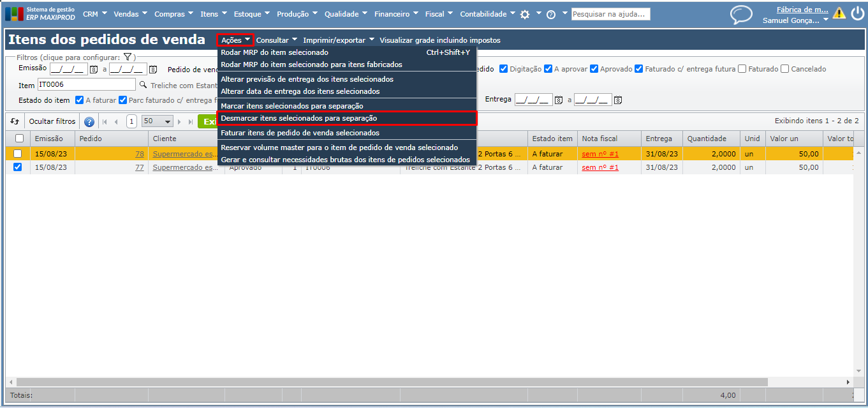The image size is (868, 408).
Task: Open calendar for Emissão end date
Action: tap(153, 69)
